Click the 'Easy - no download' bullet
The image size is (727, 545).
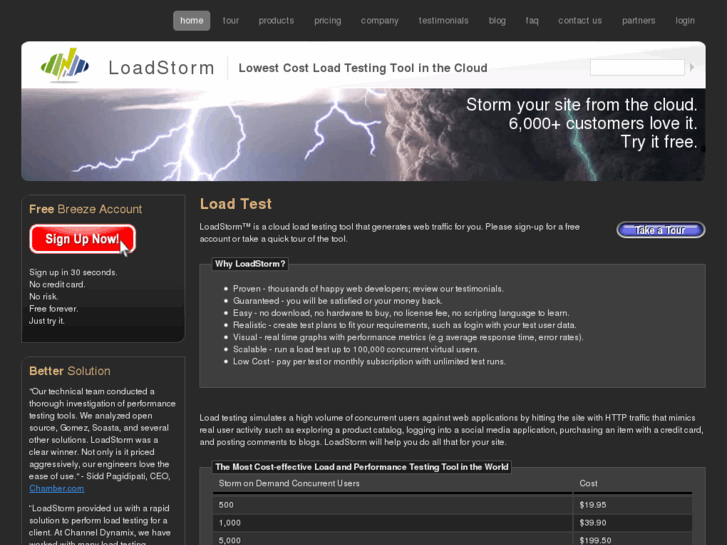[x=401, y=313]
